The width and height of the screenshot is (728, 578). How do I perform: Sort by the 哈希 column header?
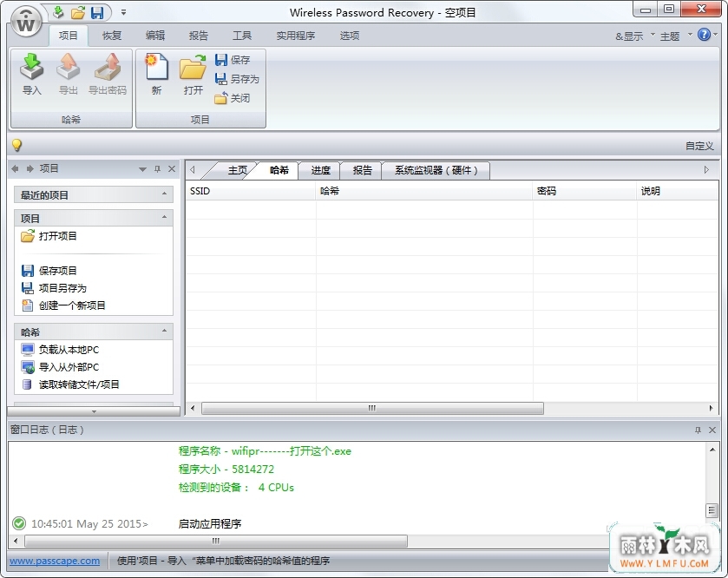(424, 191)
